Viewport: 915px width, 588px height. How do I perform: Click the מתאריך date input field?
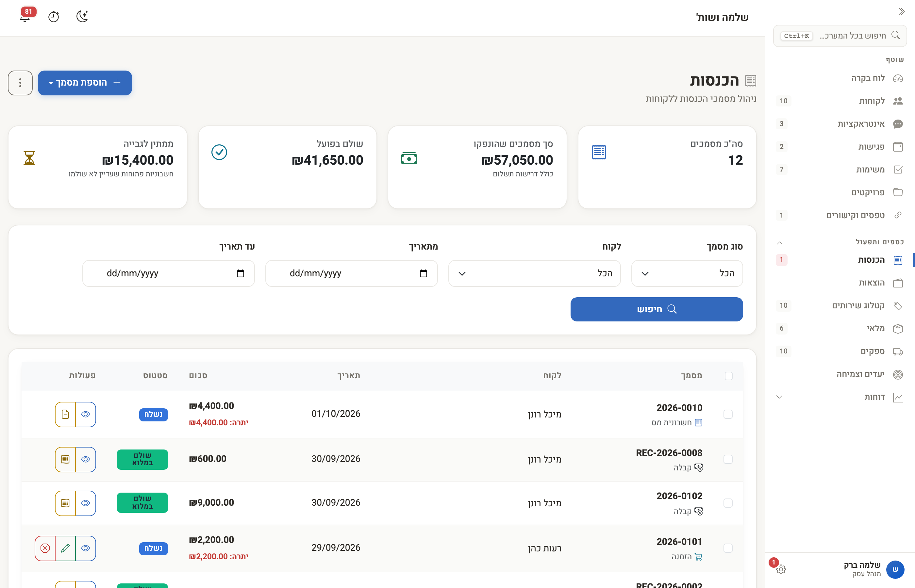tap(351, 273)
